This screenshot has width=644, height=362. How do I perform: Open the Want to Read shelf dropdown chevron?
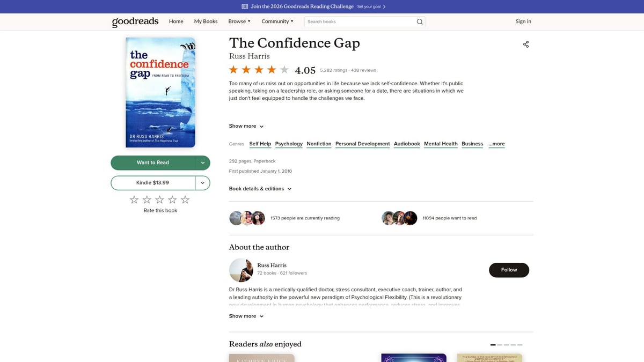[x=202, y=162]
